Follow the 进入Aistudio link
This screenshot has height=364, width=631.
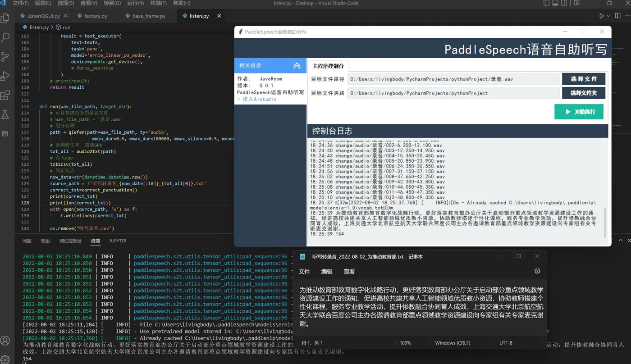[x=260, y=99]
